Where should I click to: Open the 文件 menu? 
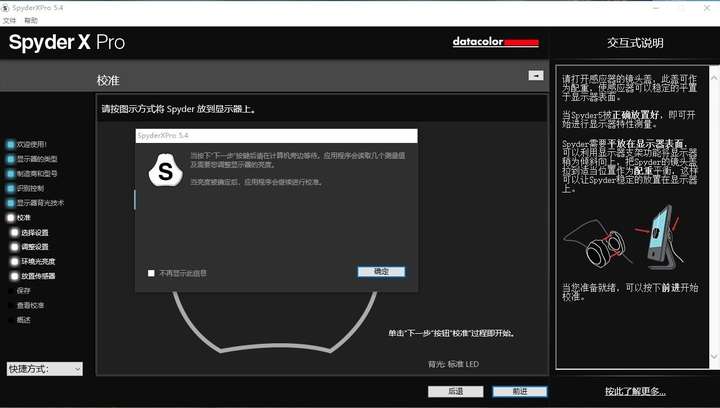9,21
